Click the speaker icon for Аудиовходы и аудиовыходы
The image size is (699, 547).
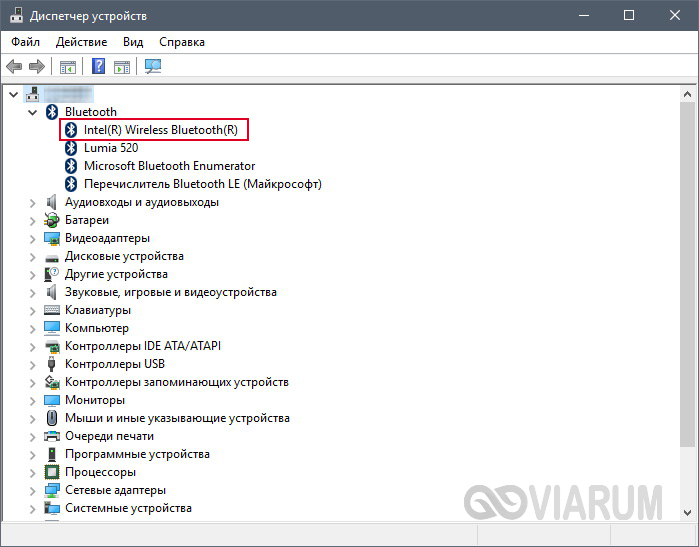pos(52,202)
